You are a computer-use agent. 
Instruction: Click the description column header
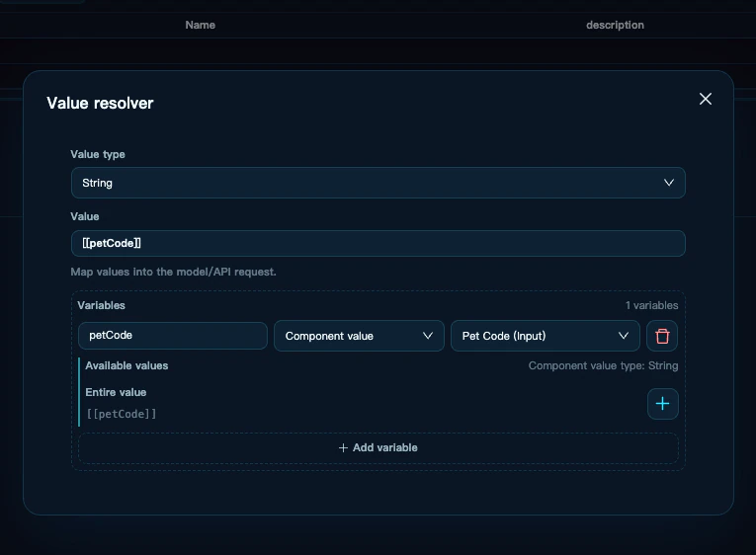[615, 25]
